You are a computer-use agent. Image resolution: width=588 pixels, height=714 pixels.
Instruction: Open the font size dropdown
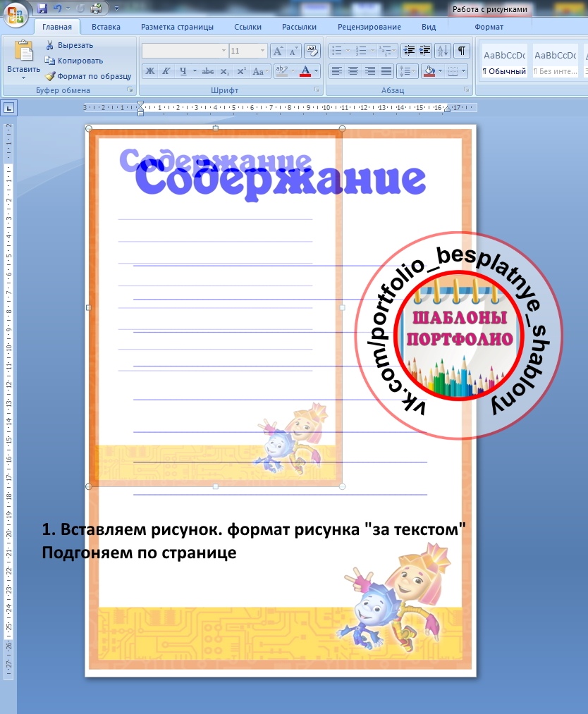pos(262,51)
